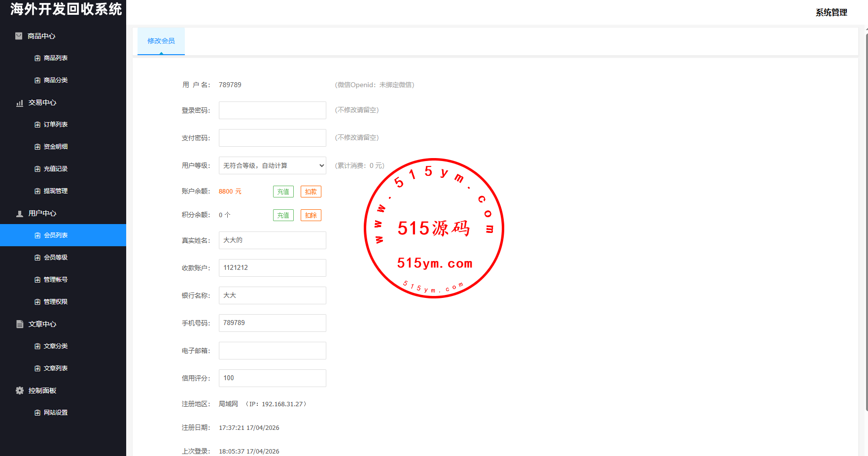Open the 用户等级 dropdown
This screenshot has width=868, height=456.
tap(272, 165)
